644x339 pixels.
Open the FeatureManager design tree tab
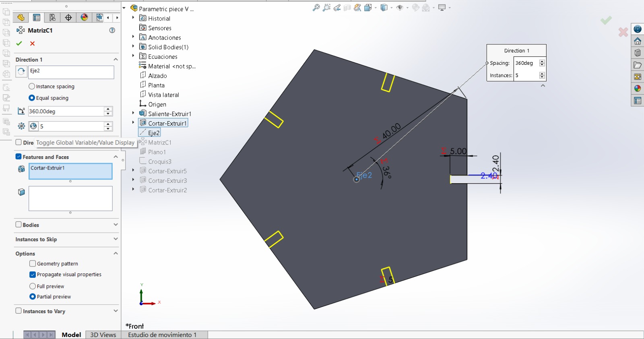point(21,17)
